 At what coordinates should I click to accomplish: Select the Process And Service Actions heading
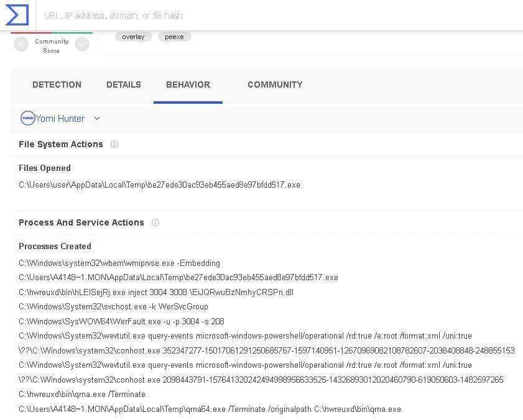pos(81,222)
